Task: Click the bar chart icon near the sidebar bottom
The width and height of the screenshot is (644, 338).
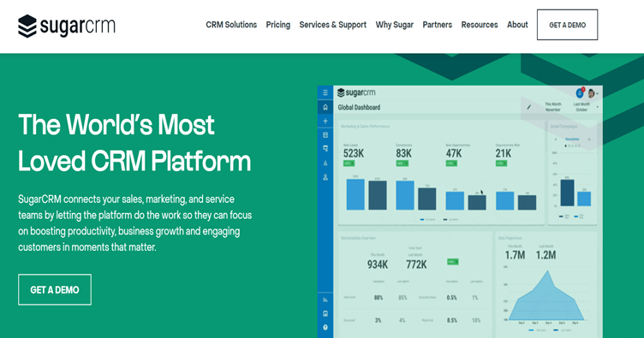Action: (x=325, y=299)
